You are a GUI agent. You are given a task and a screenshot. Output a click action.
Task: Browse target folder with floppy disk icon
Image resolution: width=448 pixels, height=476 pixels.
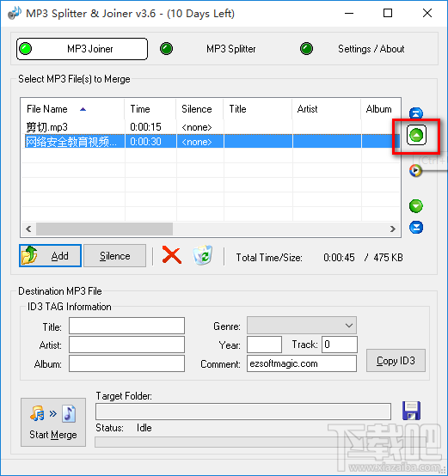click(x=411, y=411)
